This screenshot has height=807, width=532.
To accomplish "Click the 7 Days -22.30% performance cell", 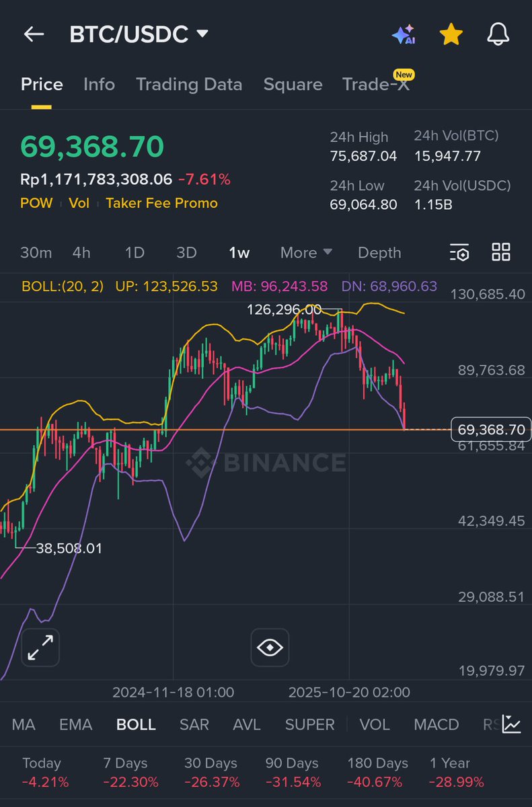I will (130, 773).
